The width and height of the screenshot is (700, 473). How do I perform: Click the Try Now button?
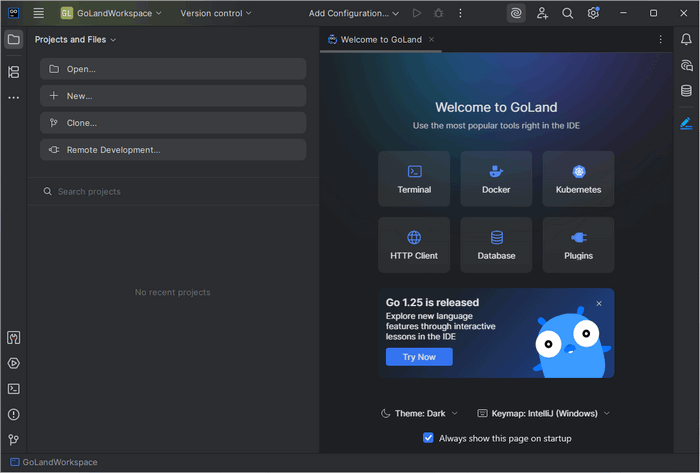tap(419, 357)
